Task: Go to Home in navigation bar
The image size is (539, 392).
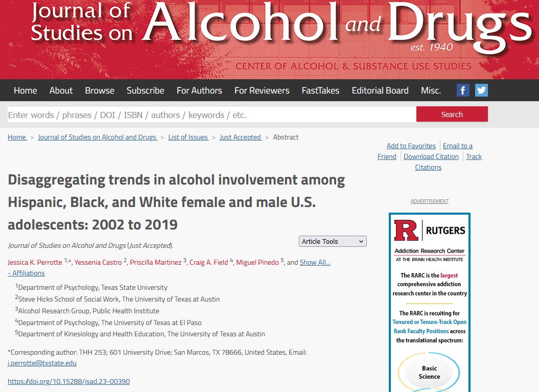Action: [26, 90]
